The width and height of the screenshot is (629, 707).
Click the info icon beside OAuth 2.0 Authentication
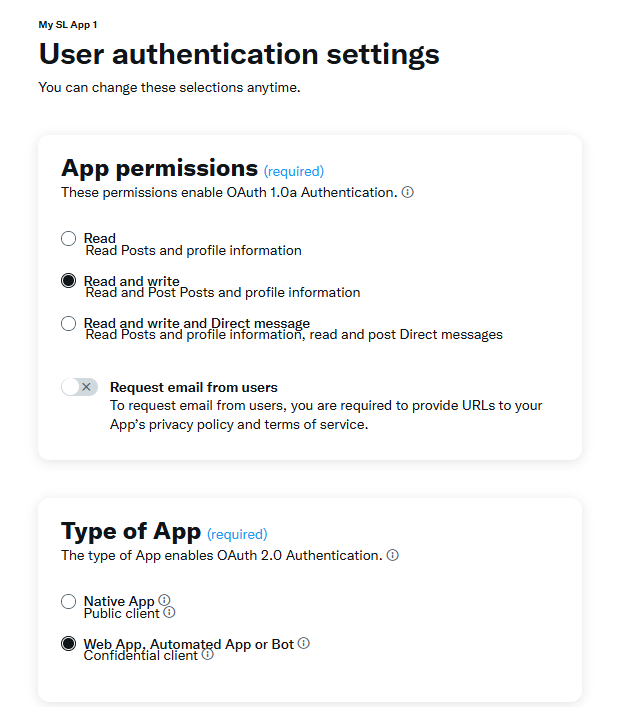coord(393,555)
